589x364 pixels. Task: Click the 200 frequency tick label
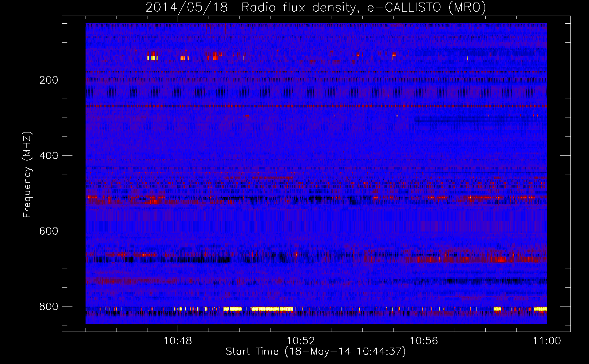49,80
